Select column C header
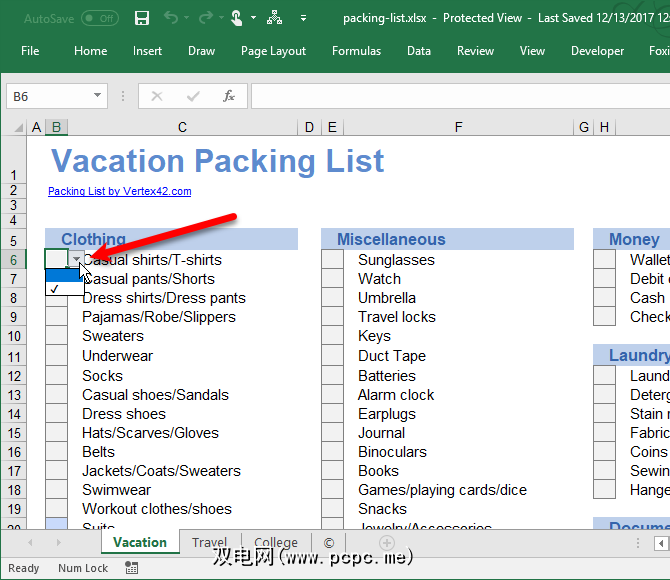This screenshot has width=670, height=580. click(182, 127)
